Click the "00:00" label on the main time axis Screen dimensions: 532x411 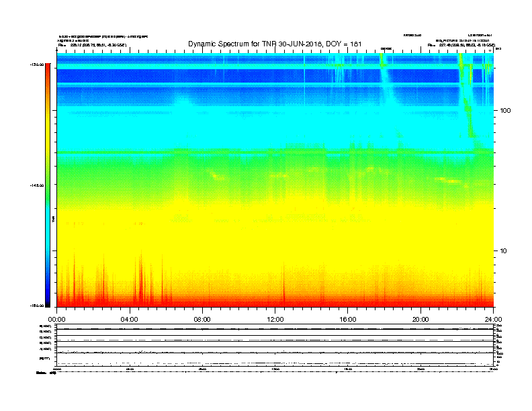[56, 320]
